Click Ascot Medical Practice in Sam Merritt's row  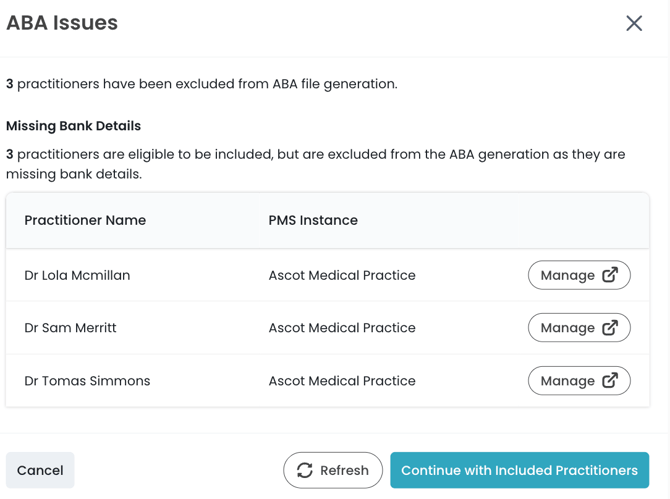(342, 328)
